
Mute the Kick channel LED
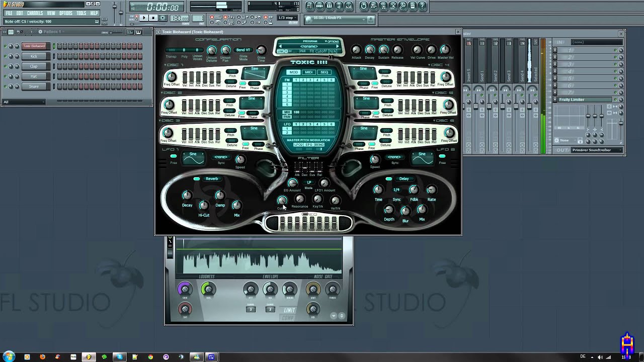pos(6,56)
